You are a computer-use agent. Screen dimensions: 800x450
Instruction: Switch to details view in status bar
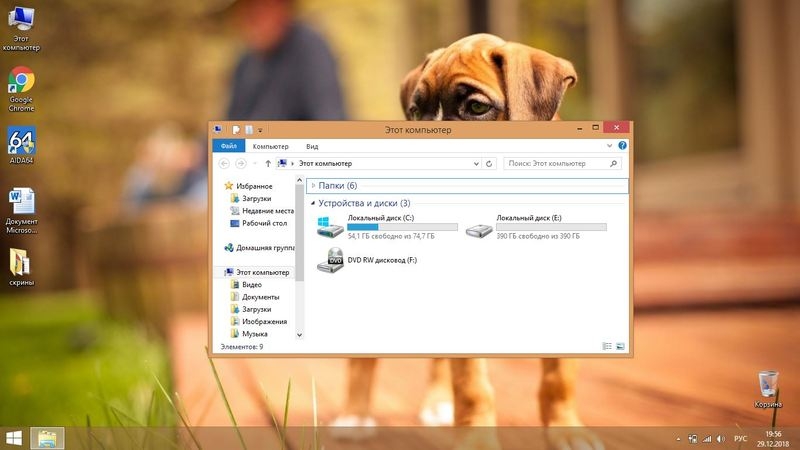click(607, 346)
